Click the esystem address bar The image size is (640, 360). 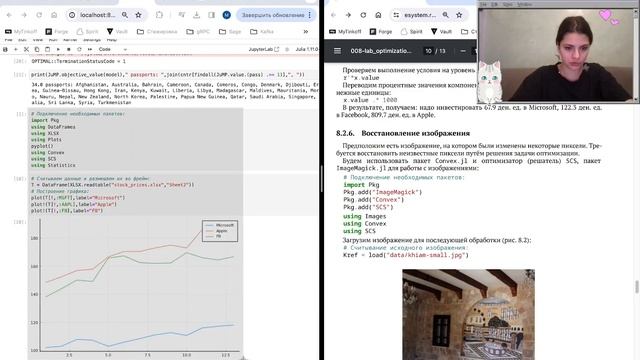tap(420, 15)
